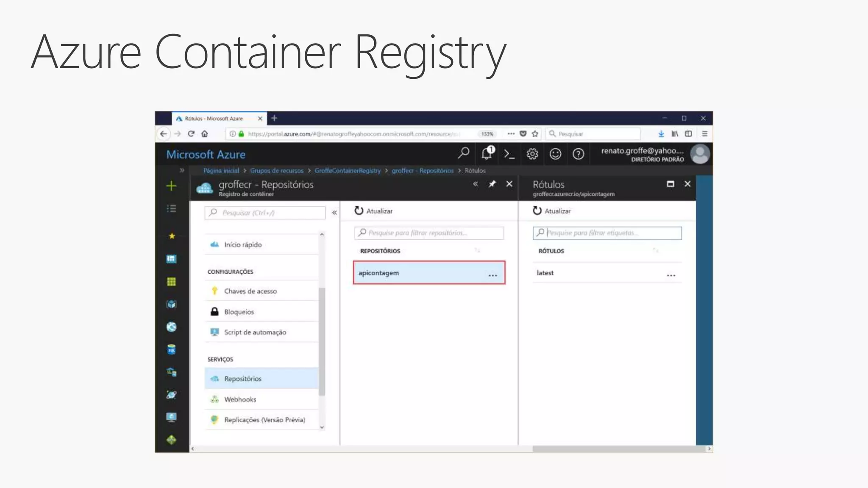The image size is (868, 488).
Task: Click the favorites star in sidebar
Action: pyautogui.click(x=172, y=236)
